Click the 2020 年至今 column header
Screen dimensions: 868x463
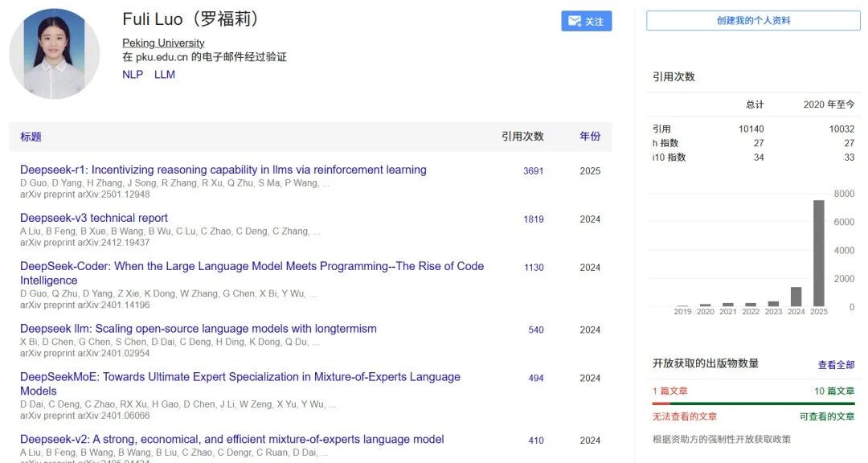coord(829,104)
